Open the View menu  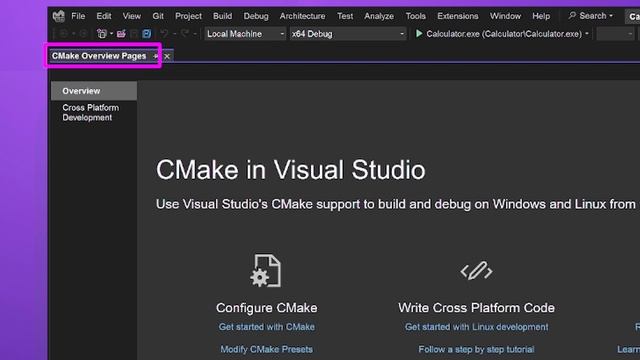131,16
